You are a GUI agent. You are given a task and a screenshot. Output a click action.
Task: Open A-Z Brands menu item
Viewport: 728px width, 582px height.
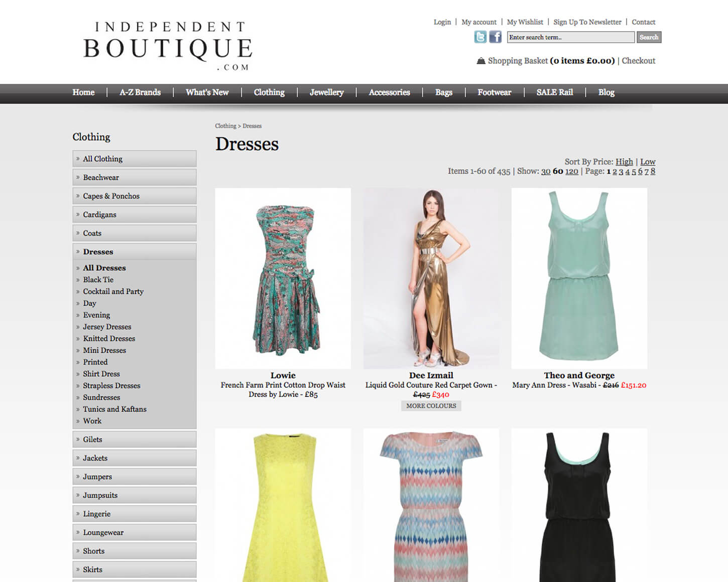(x=140, y=92)
